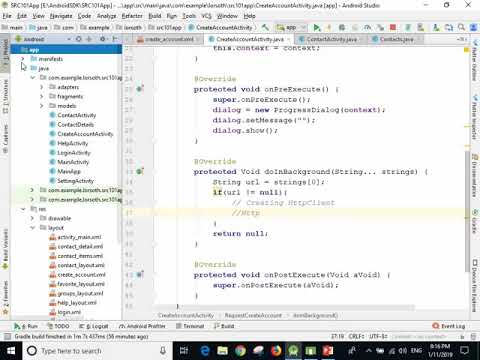Run the app with green play icon

pos(317,27)
